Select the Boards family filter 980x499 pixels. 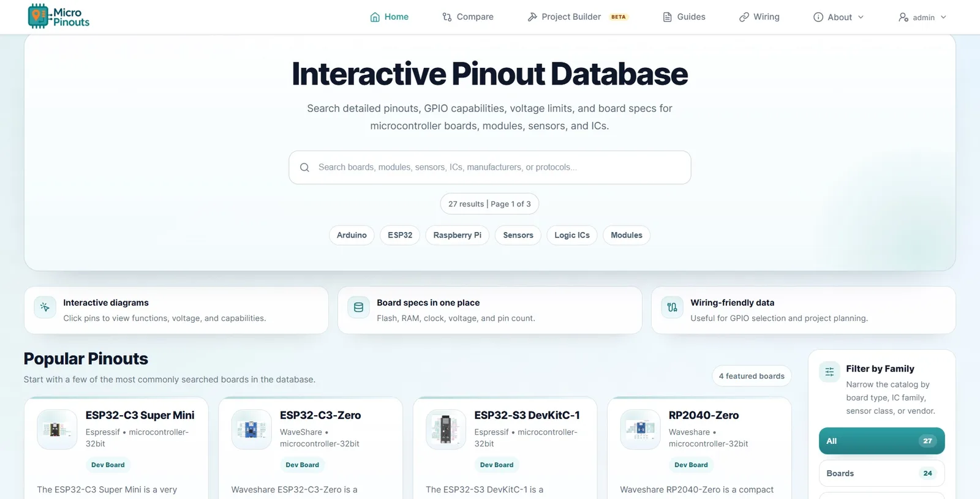coord(882,473)
